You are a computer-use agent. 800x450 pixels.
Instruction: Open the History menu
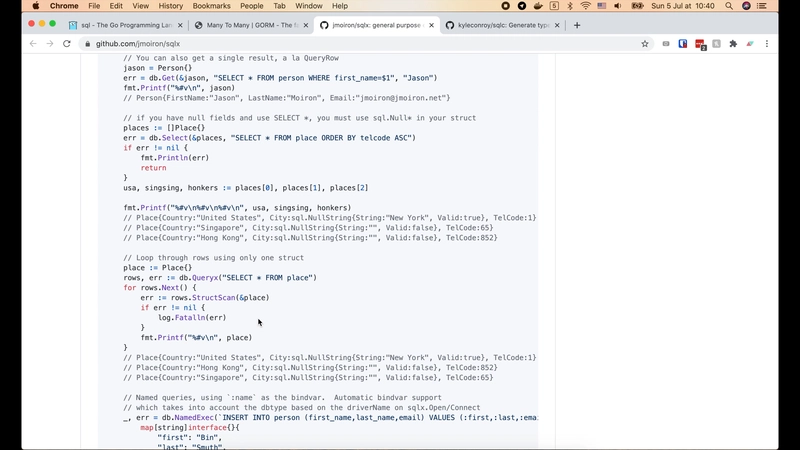170,6
